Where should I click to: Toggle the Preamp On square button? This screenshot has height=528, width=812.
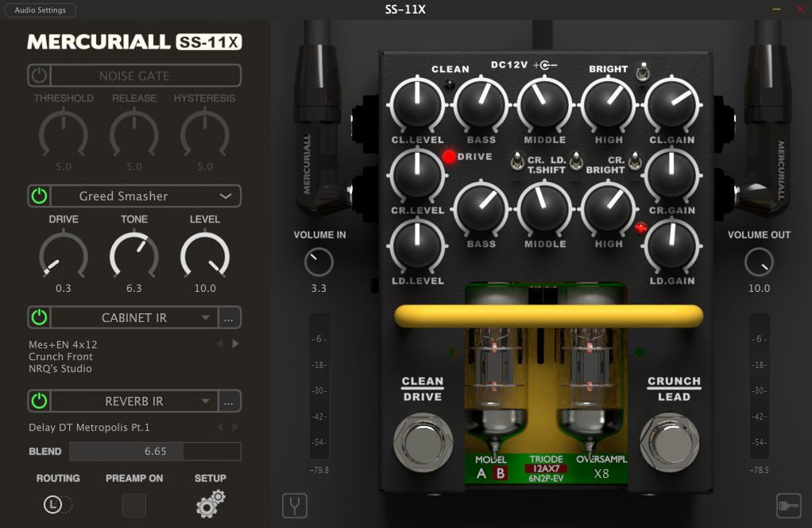134,505
